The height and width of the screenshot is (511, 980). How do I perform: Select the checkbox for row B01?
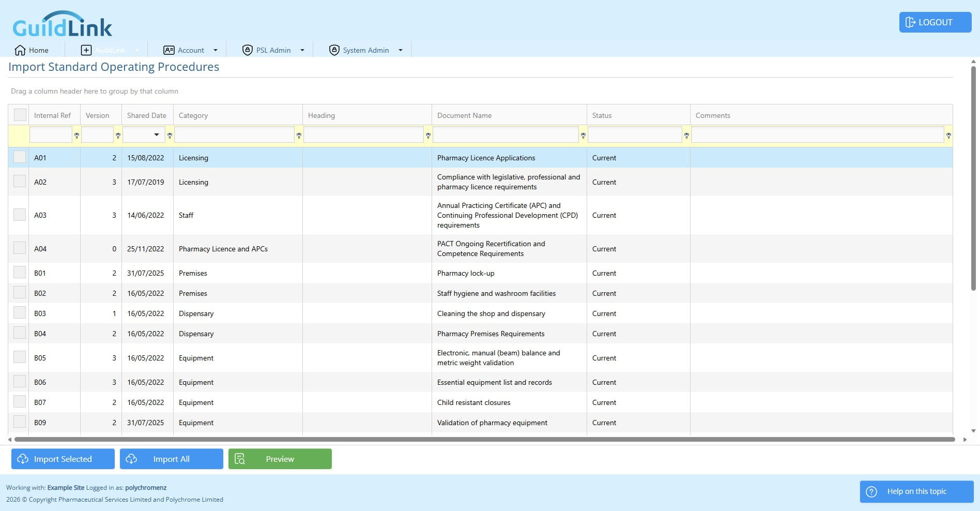(20, 272)
